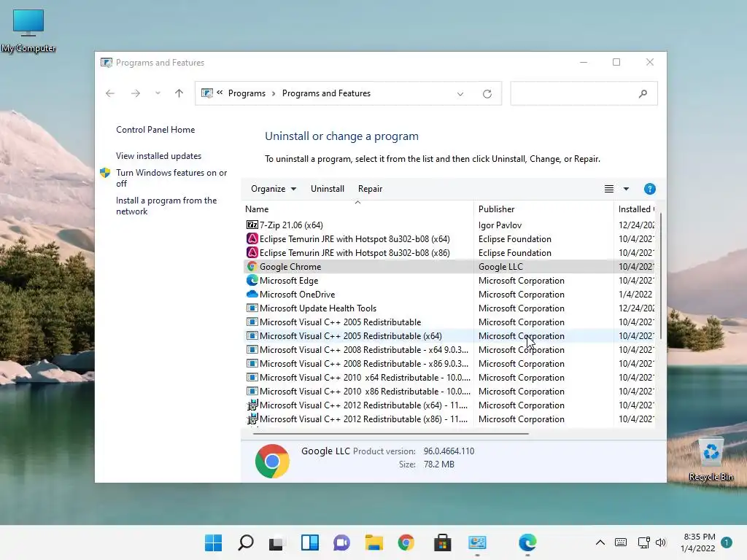This screenshot has height=560, width=747.
Task: Open the Recycle Bin desktop icon
Action: tap(711, 460)
